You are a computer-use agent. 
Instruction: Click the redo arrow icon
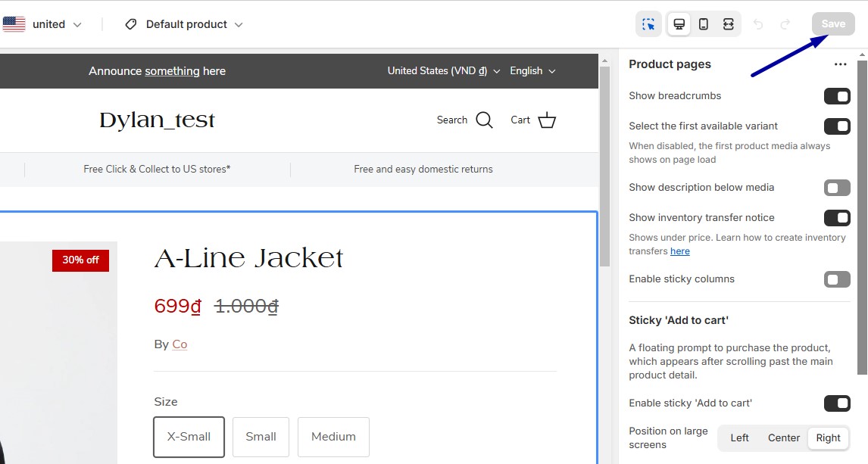[x=785, y=24]
